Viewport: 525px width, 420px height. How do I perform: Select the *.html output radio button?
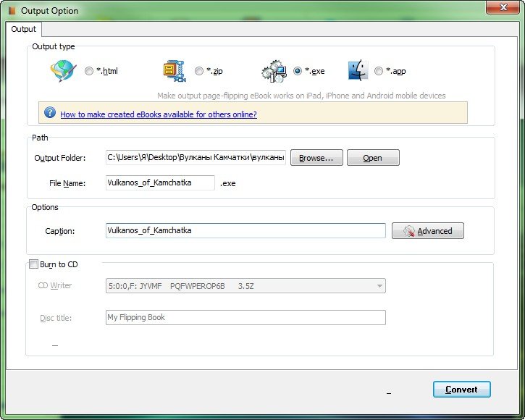point(89,71)
